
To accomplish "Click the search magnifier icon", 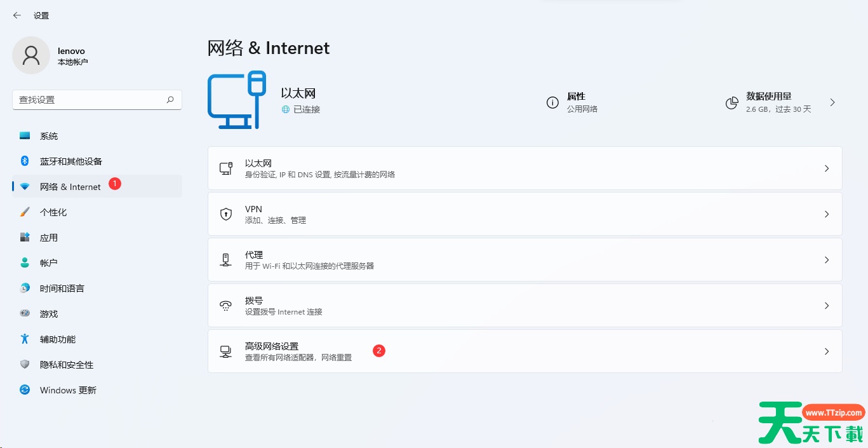I will point(170,100).
